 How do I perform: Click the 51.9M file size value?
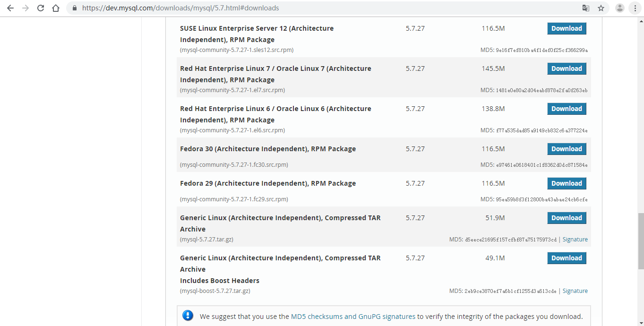495,218
